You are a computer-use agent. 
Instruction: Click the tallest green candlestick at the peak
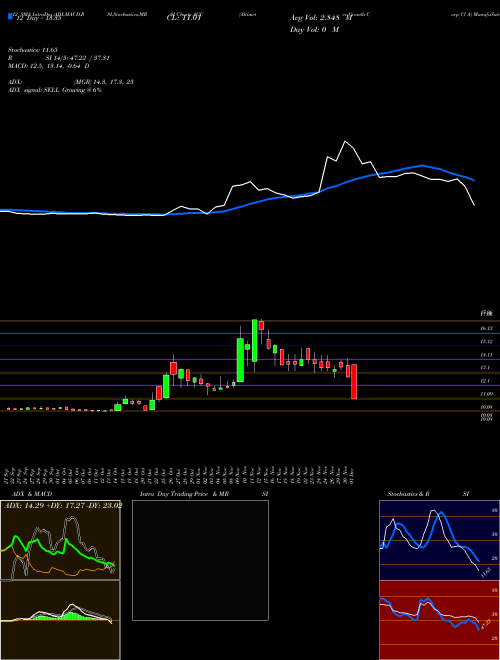click(254, 340)
